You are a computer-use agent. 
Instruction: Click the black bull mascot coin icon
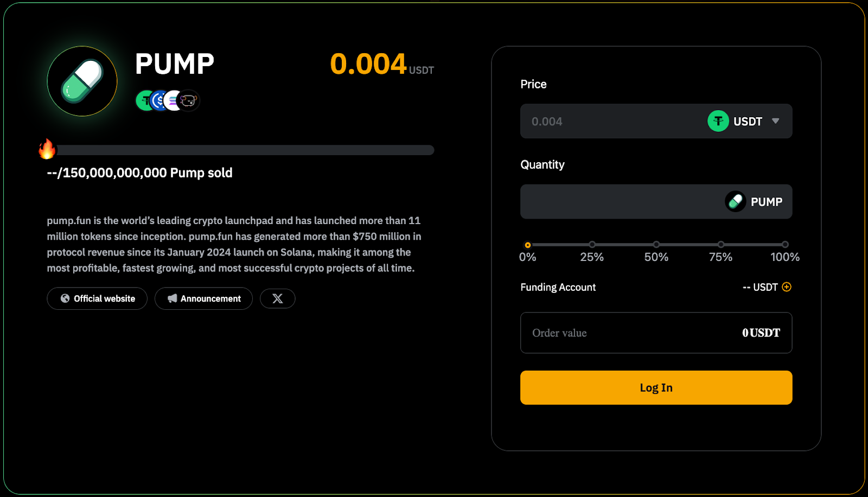coord(189,100)
